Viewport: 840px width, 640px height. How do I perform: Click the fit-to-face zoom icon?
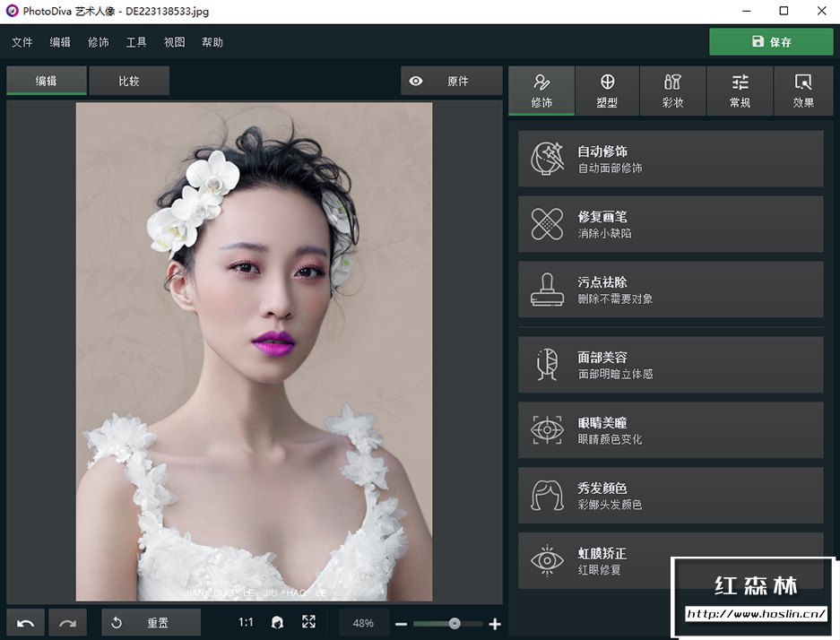tap(277, 622)
